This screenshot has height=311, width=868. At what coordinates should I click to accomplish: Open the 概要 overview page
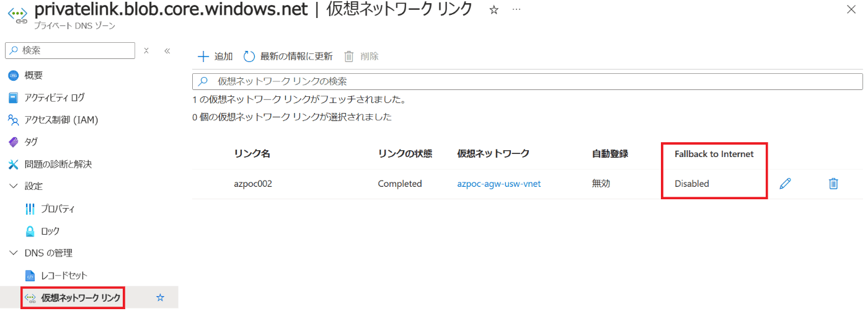(x=33, y=75)
